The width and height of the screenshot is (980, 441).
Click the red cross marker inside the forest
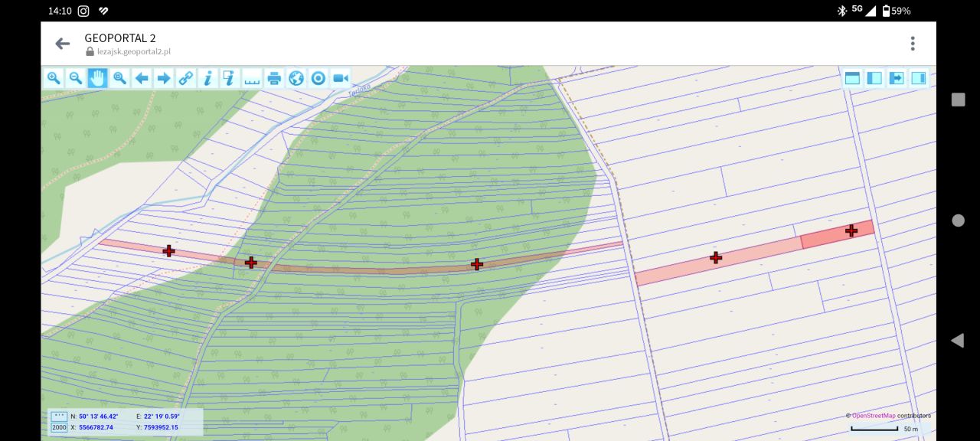tap(477, 264)
